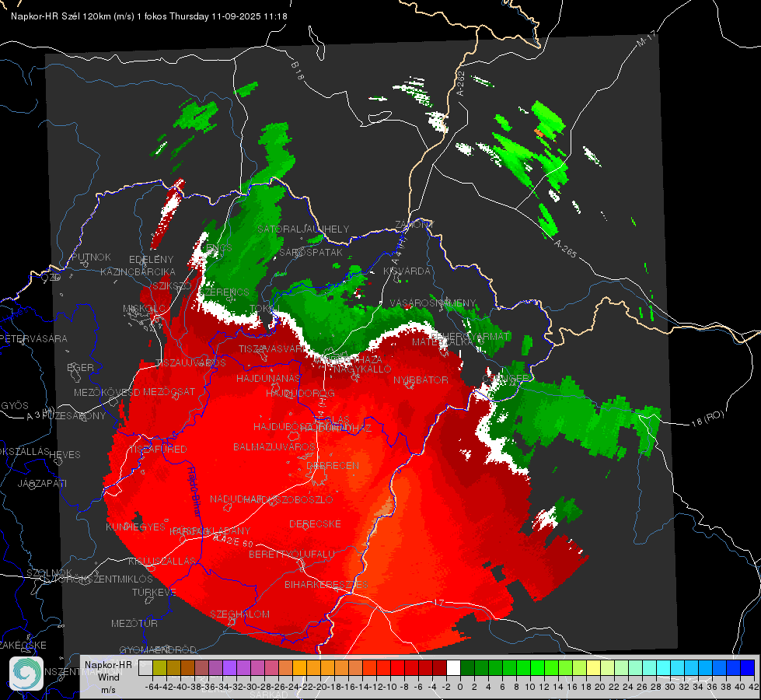Select the white swatch in the wind legend
This screenshot has height=700, width=761.
tap(453, 668)
